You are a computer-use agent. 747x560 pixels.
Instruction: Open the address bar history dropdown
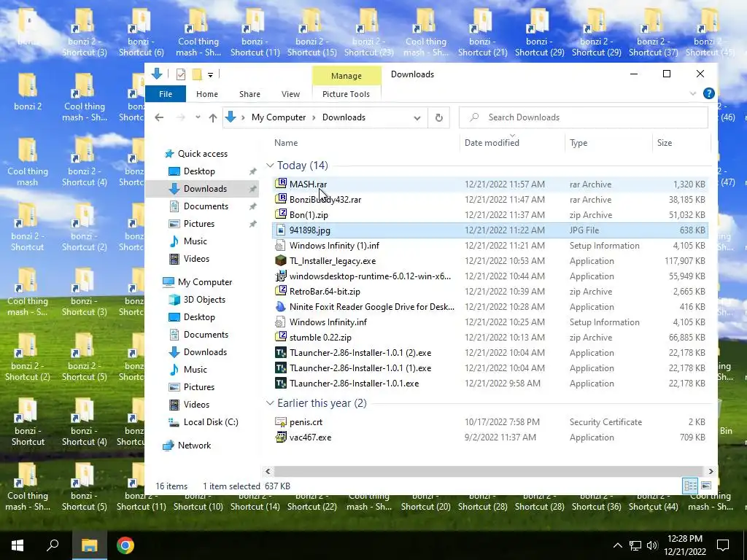pyautogui.click(x=417, y=117)
